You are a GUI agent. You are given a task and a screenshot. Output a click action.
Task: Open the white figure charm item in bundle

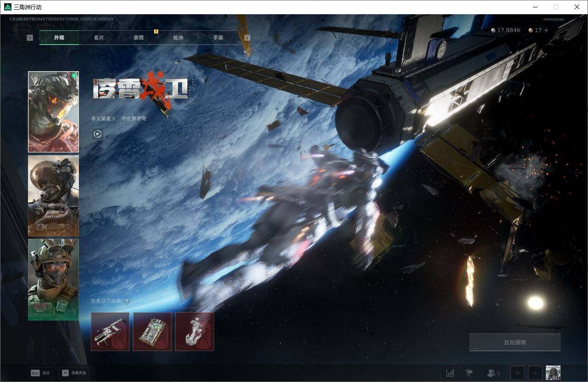pyautogui.click(x=194, y=331)
